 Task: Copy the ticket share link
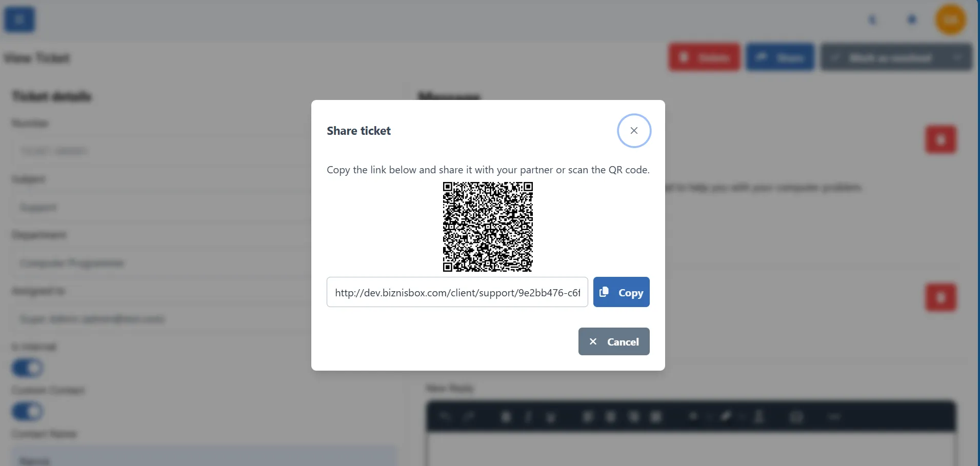(621, 292)
